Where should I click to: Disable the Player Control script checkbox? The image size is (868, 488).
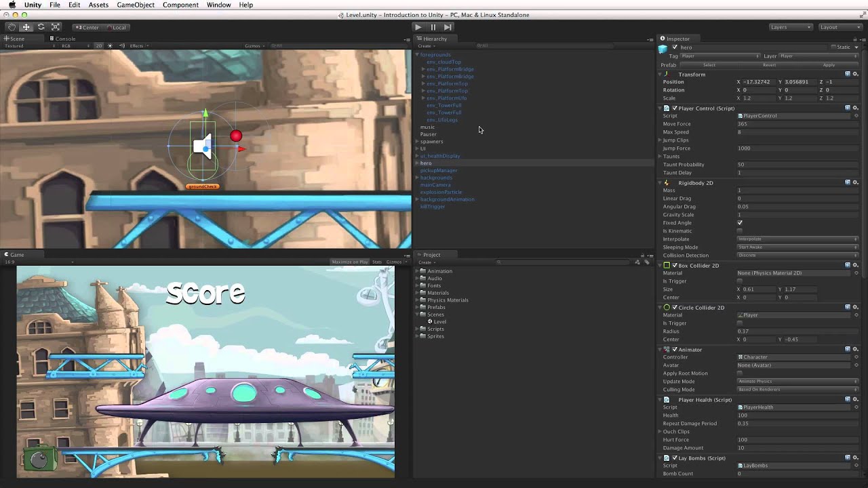tap(674, 108)
